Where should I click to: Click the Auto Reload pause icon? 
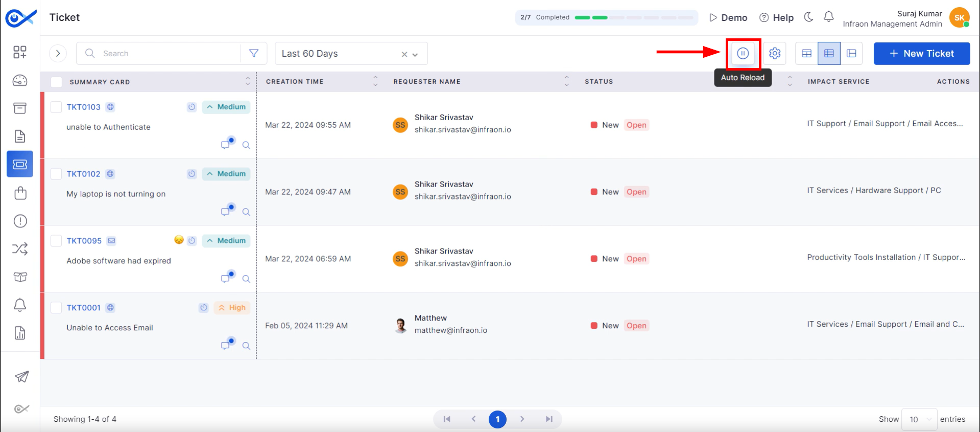pyautogui.click(x=743, y=53)
